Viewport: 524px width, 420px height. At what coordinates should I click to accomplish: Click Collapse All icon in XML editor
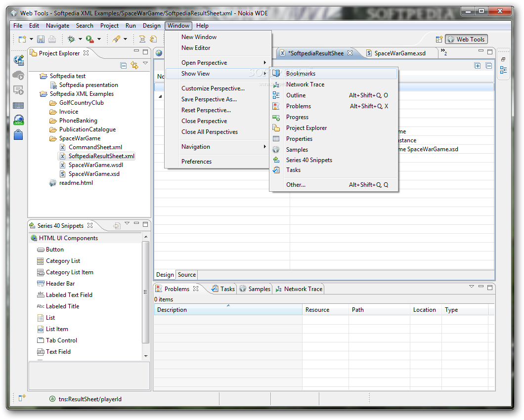488,66
